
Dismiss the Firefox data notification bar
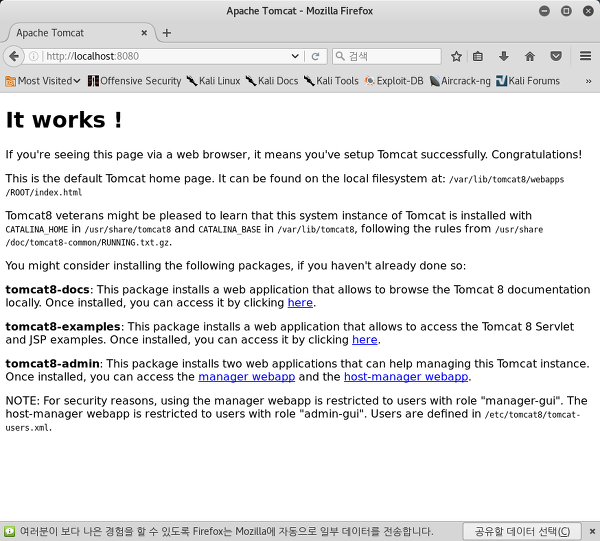pos(592,531)
